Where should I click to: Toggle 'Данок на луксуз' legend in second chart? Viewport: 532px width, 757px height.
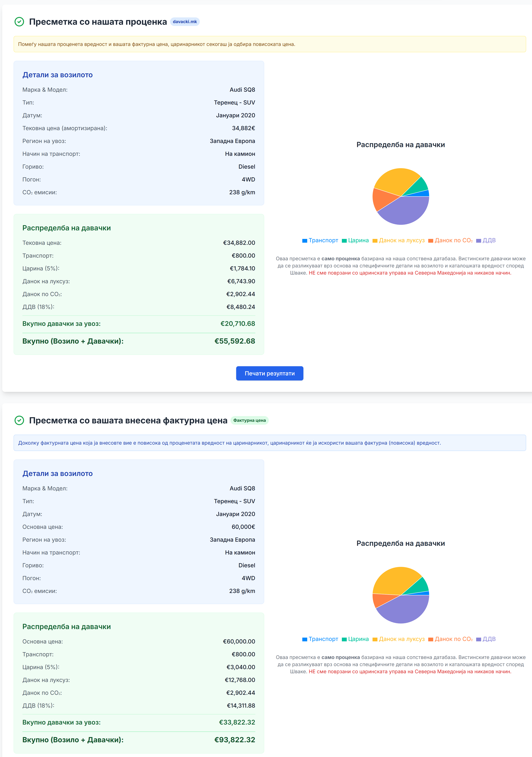[x=401, y=639]
